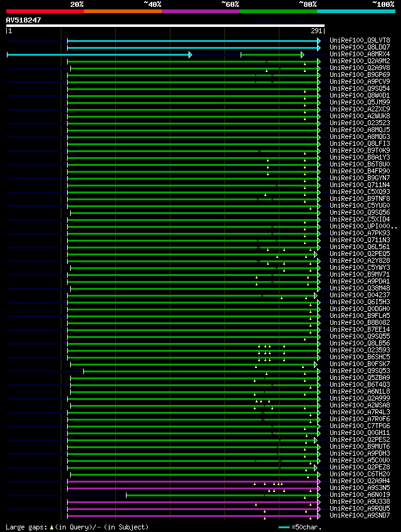This screenshot has height=532, width=401.
Task: Select the UniRef100_A9RQU5 label
Action: (x=360, y=509)
